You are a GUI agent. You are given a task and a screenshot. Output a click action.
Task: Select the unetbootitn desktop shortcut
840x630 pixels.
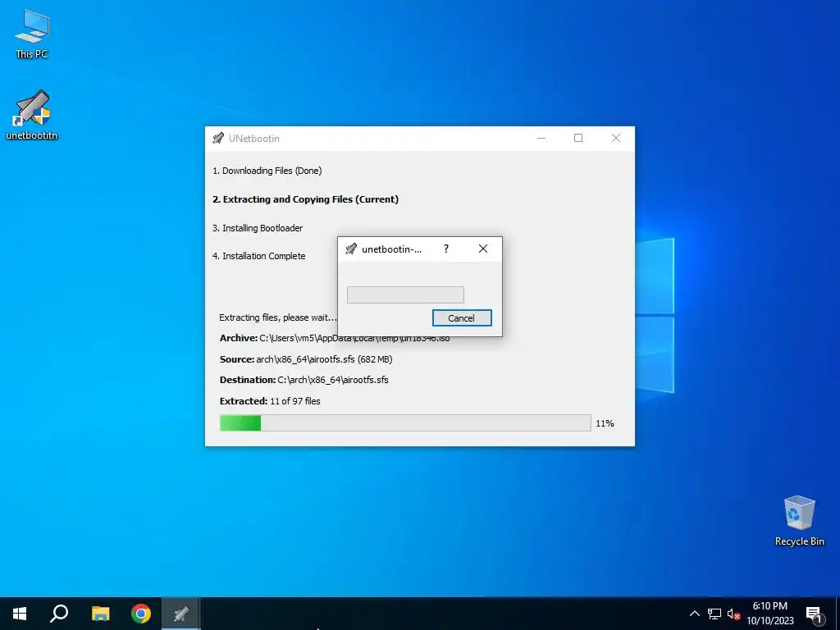coord(32,115)
